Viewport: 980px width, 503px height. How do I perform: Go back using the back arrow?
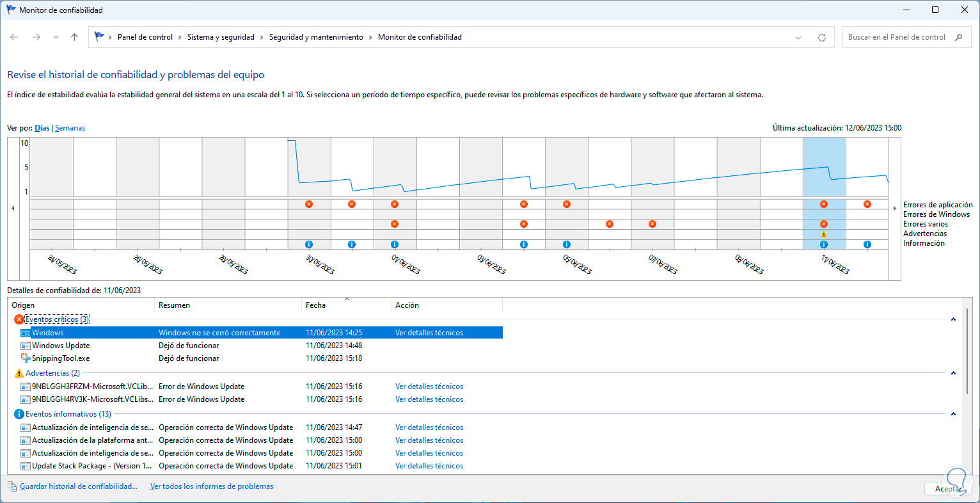[x=14, y=37]
